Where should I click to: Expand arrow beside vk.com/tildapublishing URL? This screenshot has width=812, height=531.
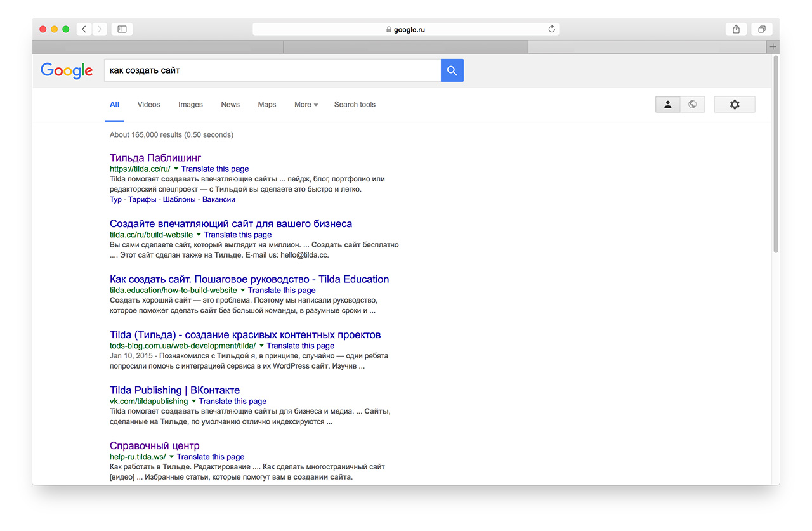tap(193, 402)
